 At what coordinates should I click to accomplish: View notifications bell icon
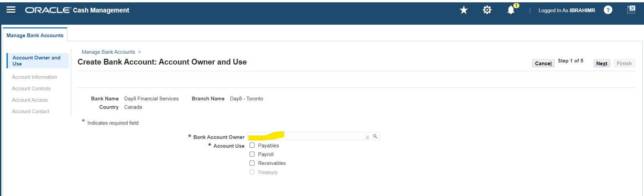click(511, 10)
